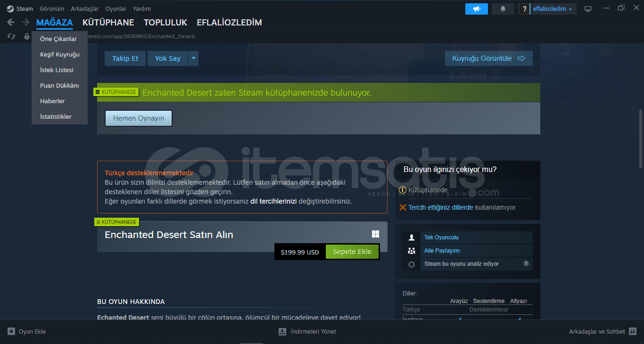
Task: Reload the page with refresh icon
Action: [11, 36]
